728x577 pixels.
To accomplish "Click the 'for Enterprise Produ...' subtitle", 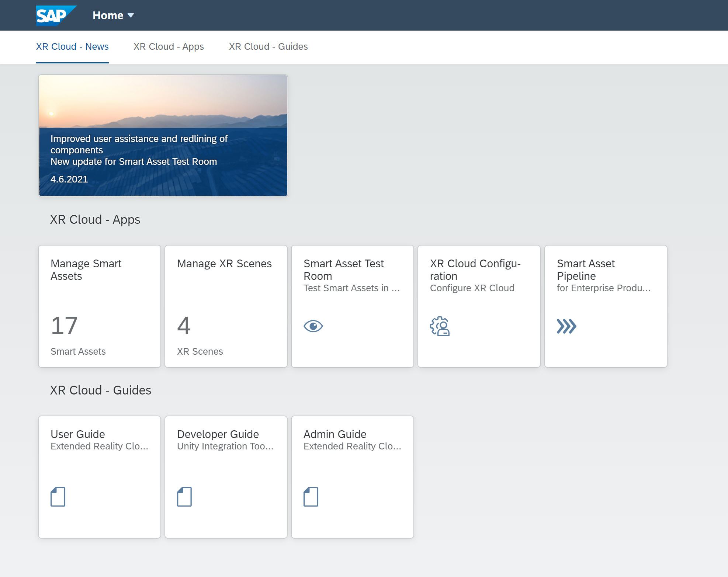I will click(x=603, y=288).
